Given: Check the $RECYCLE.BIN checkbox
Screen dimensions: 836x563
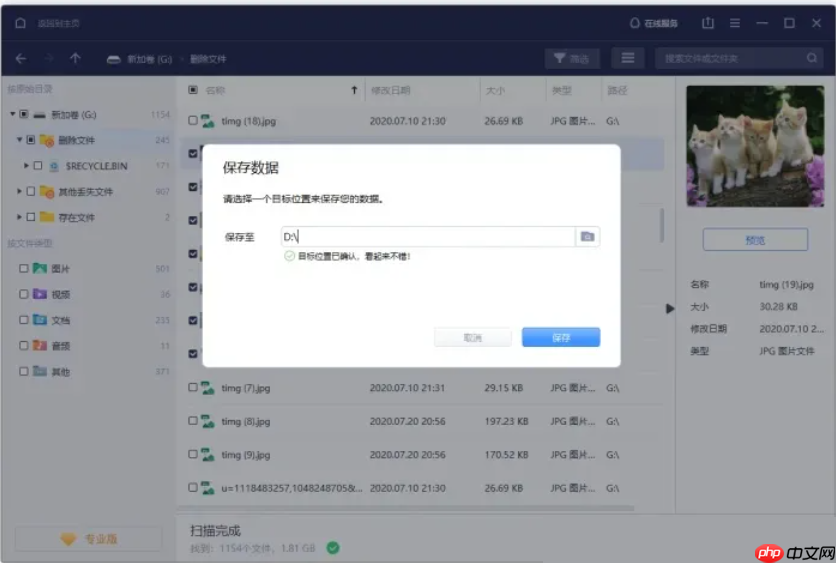Looking at the screenshot, I should coord(38,166).
